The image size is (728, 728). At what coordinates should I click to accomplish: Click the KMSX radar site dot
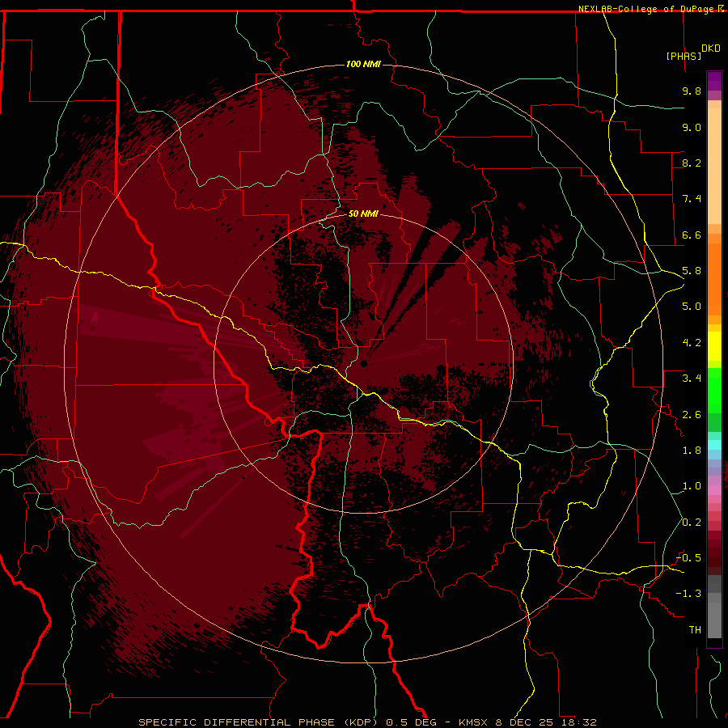click(363, 363)
